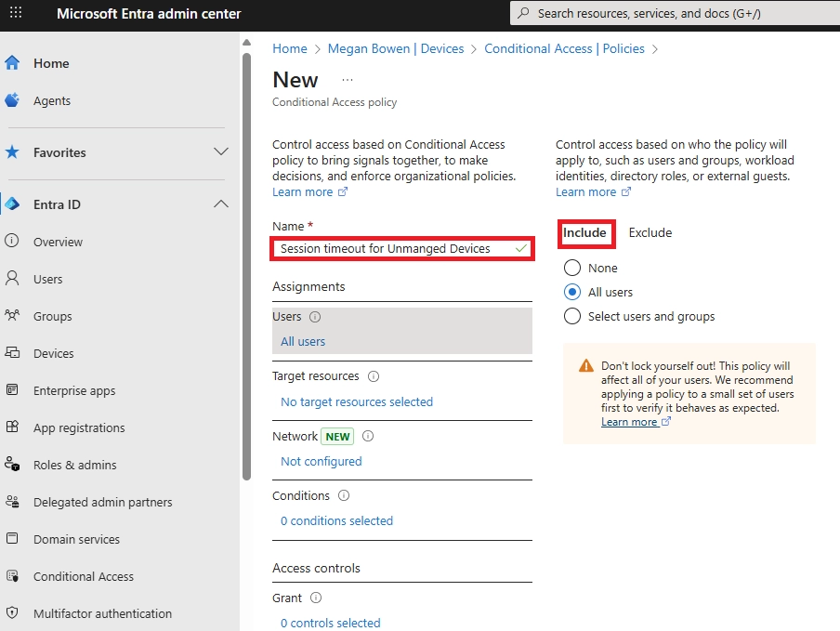Open 'No target resources selected' link

click(x=357, y=401)
